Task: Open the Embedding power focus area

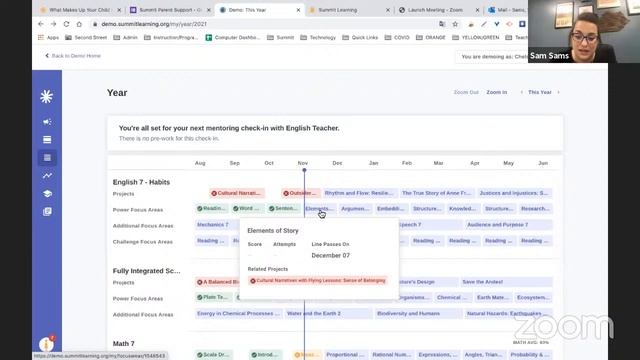Action: (x=391, y=209)
